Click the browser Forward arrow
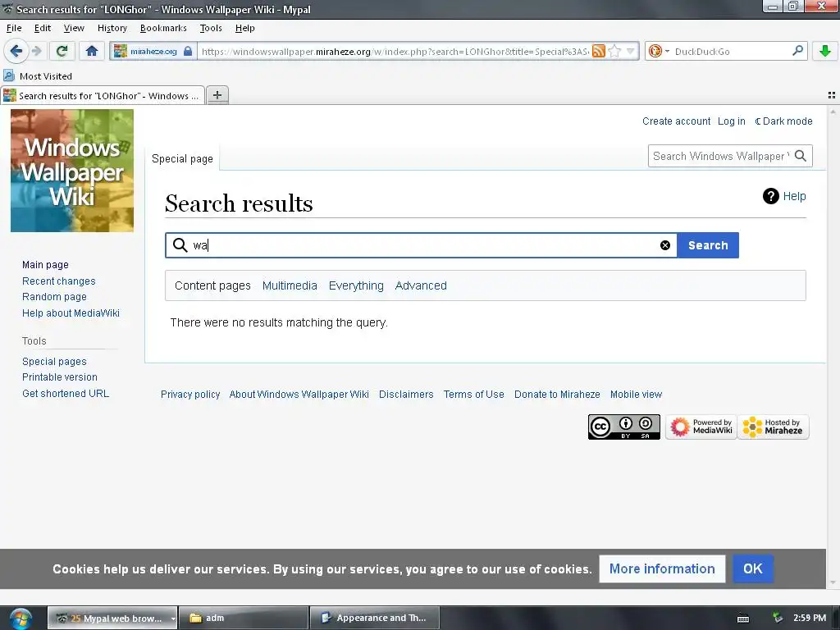This screenshot has width=840, height=630. (x=36, y=52)
